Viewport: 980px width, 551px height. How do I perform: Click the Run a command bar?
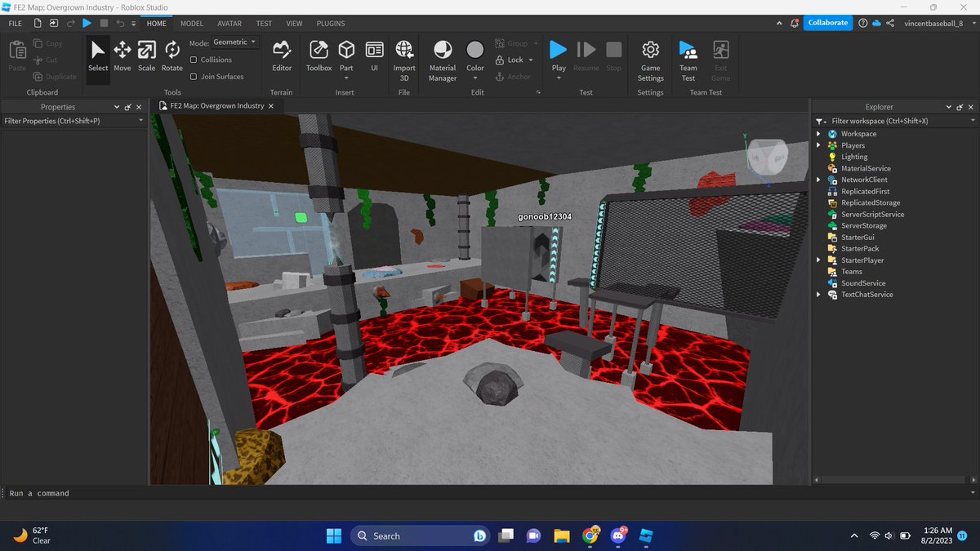pyautogui.click(x=490, y=493)
